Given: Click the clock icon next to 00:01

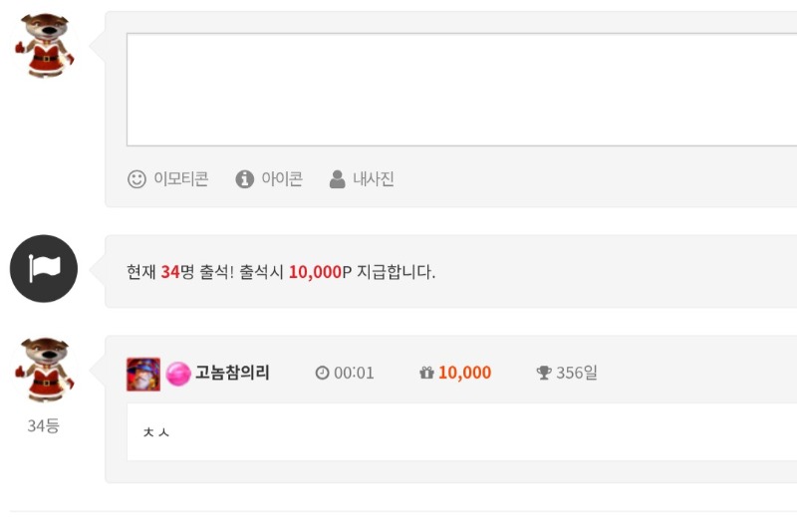Looking at the screenshot, I should point(322,373).
